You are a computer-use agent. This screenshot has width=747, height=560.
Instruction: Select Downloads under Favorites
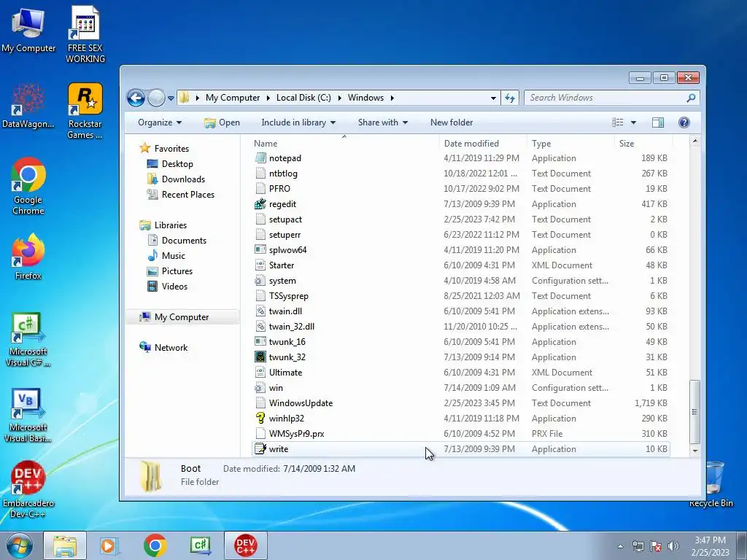(x=183, y=179)
